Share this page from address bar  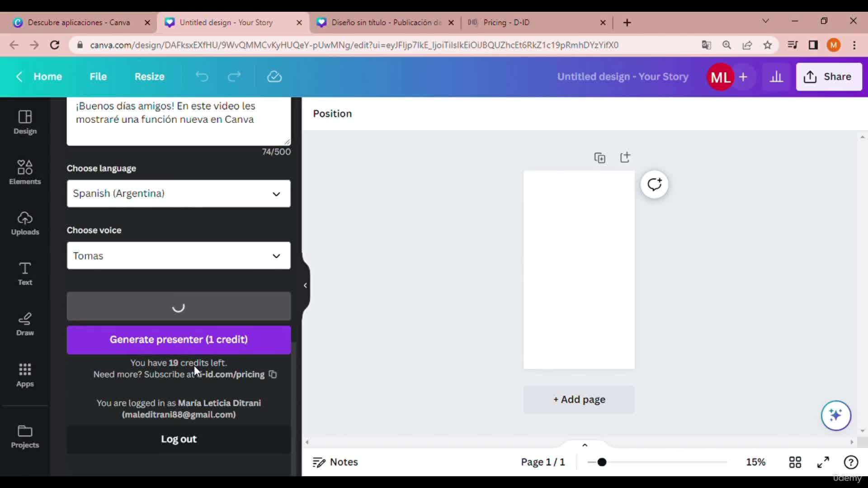coord(747,45)
